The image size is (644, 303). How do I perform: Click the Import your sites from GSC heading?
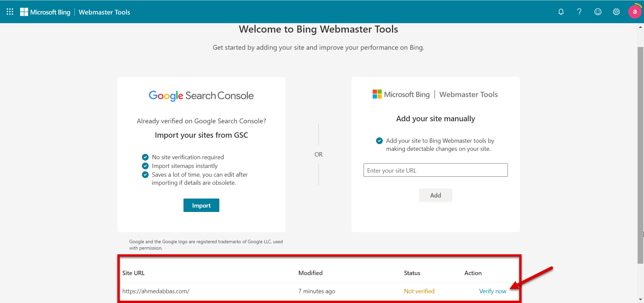pyautogui.click(x=201, y=135)
